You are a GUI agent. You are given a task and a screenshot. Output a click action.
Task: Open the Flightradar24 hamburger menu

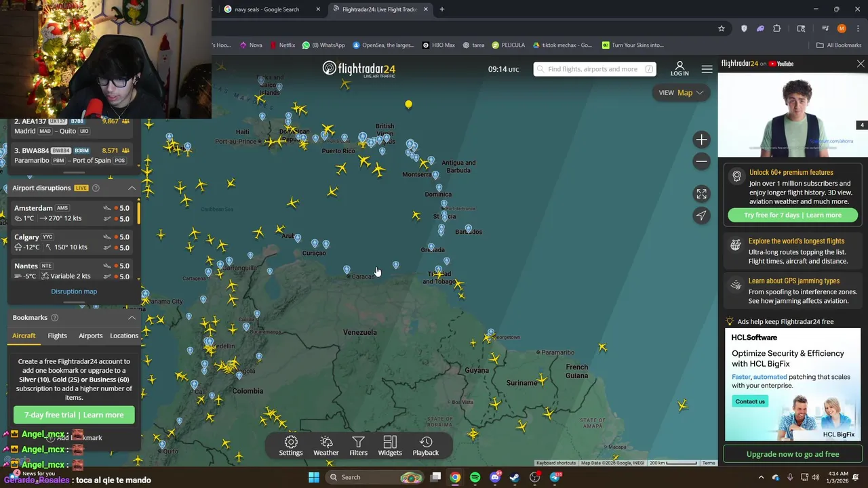click(x=707, y=69)
